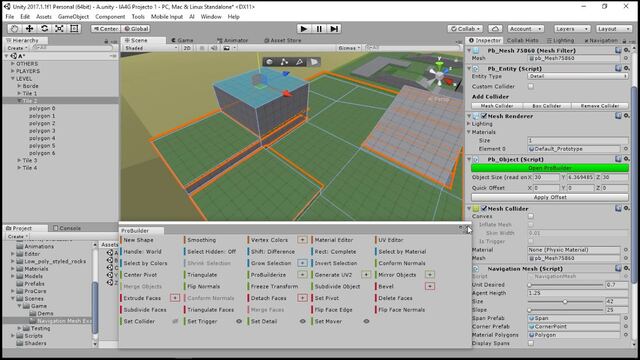Toggle Set Detail visibility eye icon
The image size is (640, 360).
[302, 321]
